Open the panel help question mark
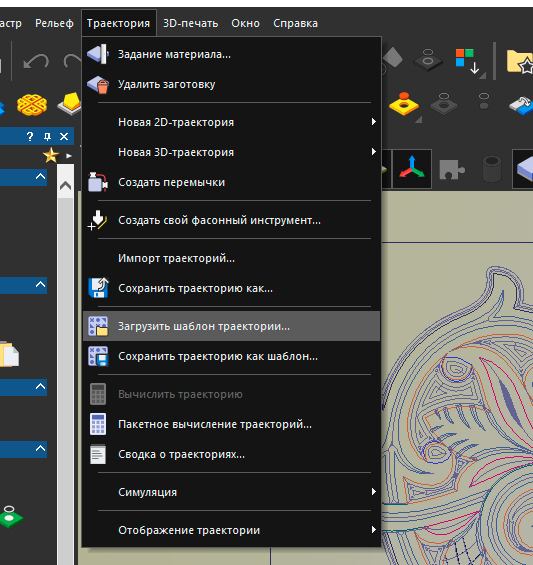Viewport: 533px width, 565px height. tap(30, 136)
